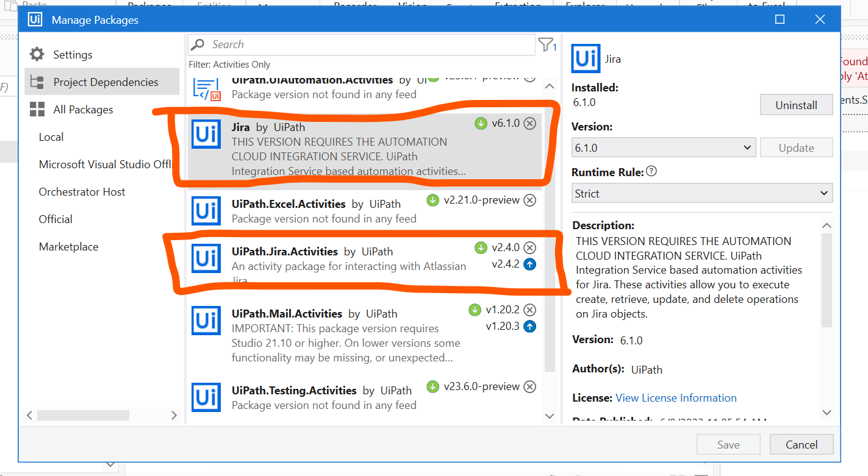Click the UiPath logo in the title bar
Viewport: 868px width, 476px height.
(x=35, y=20)
